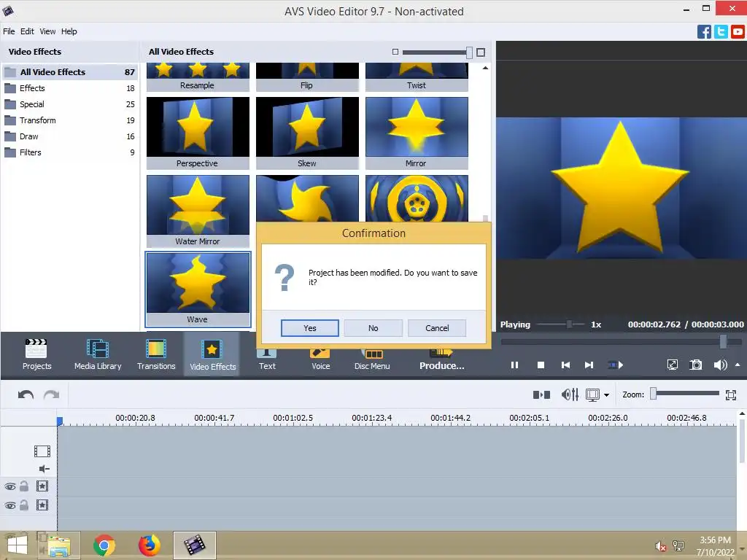Click the preview progress seek bar
The height and width of the screenshot is (560, 747).
pyautogui.click(x=622, y=341)
